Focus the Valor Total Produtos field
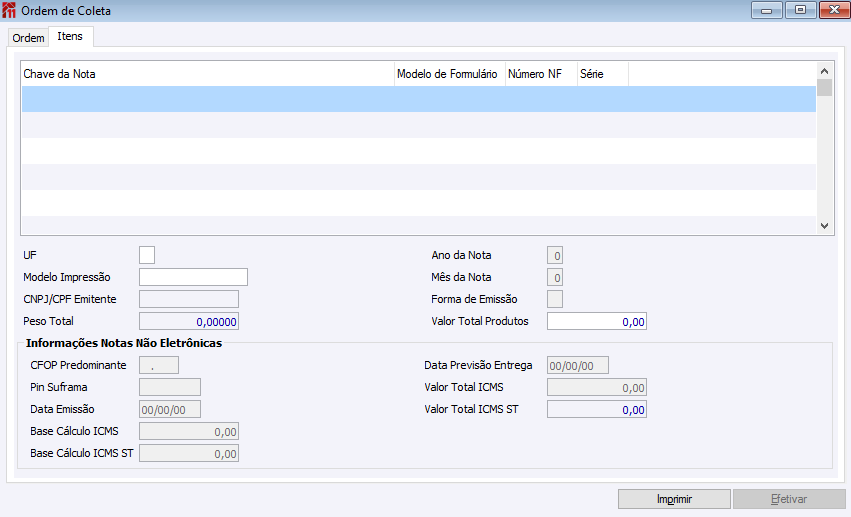The image size is (851, 517). [x=597, y=322]
